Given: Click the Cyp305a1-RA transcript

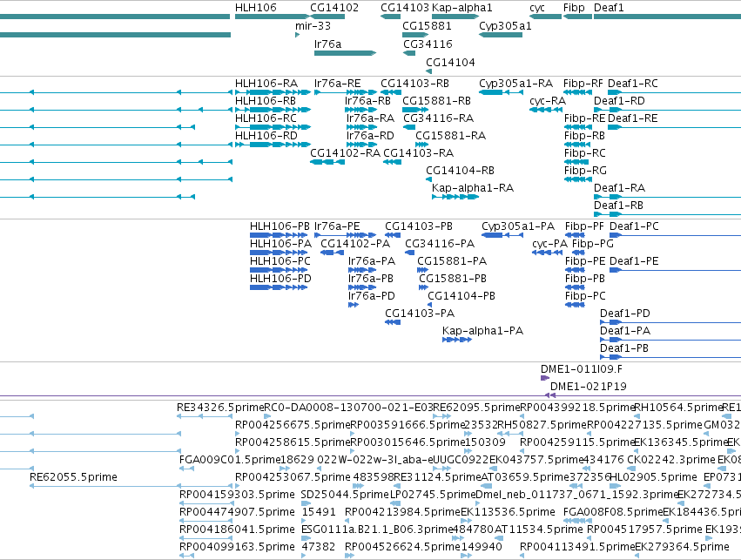Looking at the screenshot, I should tap(501, 92).
